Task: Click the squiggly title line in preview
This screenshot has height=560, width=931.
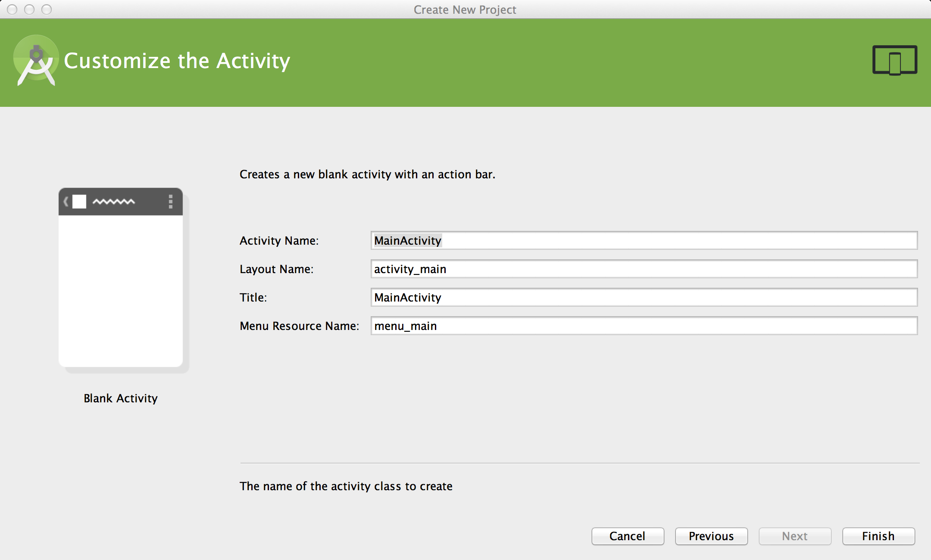Action: tap(114, 202)
